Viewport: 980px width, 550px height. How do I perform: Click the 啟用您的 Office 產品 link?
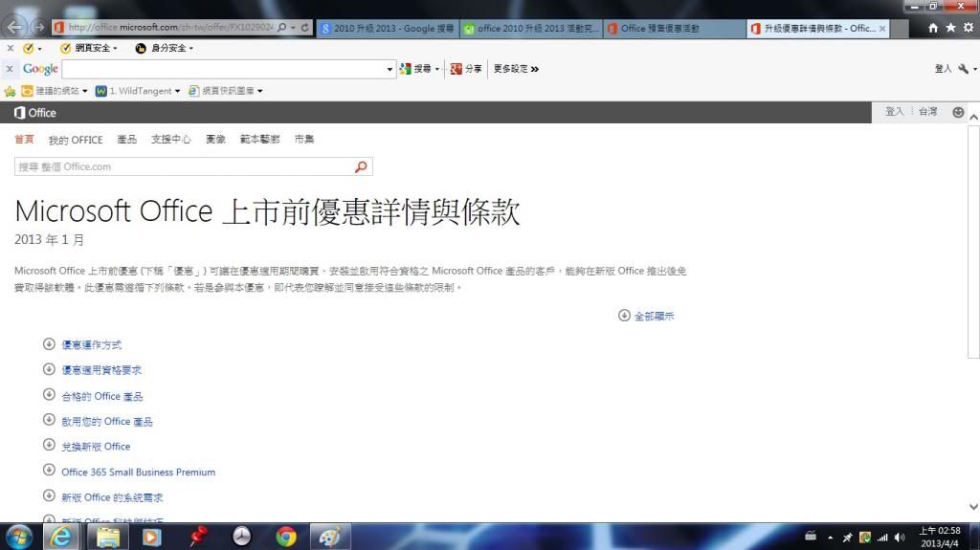click(x=107, y=422)
